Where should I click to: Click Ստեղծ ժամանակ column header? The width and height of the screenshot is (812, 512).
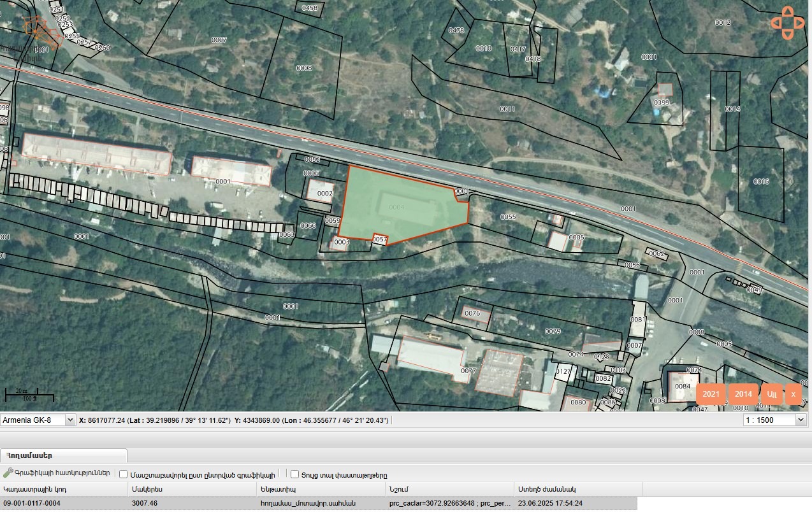pyautogui.click(x=577, y=489)
